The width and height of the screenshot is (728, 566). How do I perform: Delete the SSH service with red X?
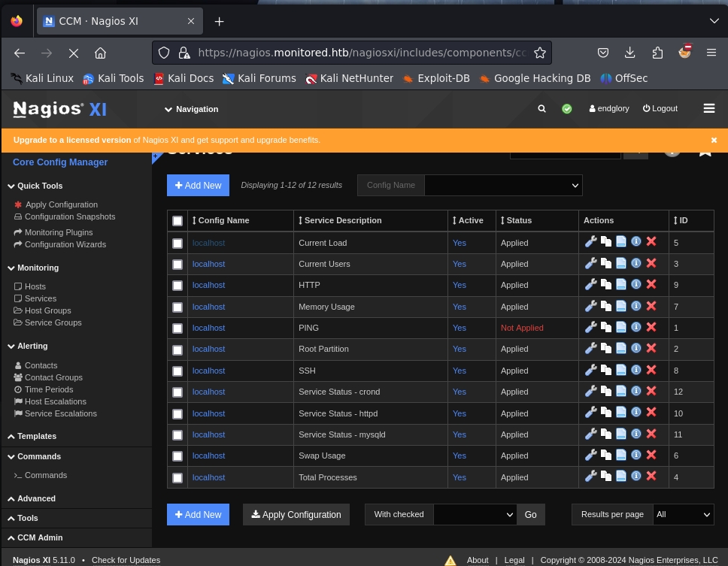click(x=651, y=370)
